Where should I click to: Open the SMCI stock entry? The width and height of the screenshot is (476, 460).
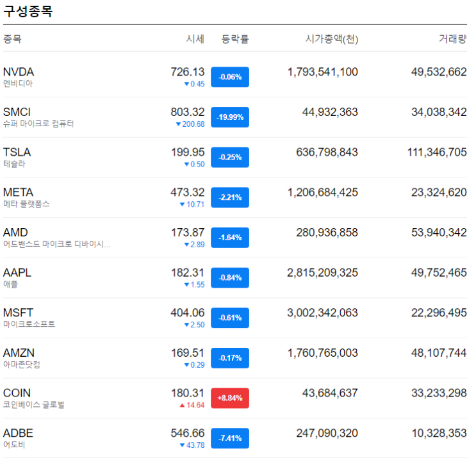pos(17,112)
